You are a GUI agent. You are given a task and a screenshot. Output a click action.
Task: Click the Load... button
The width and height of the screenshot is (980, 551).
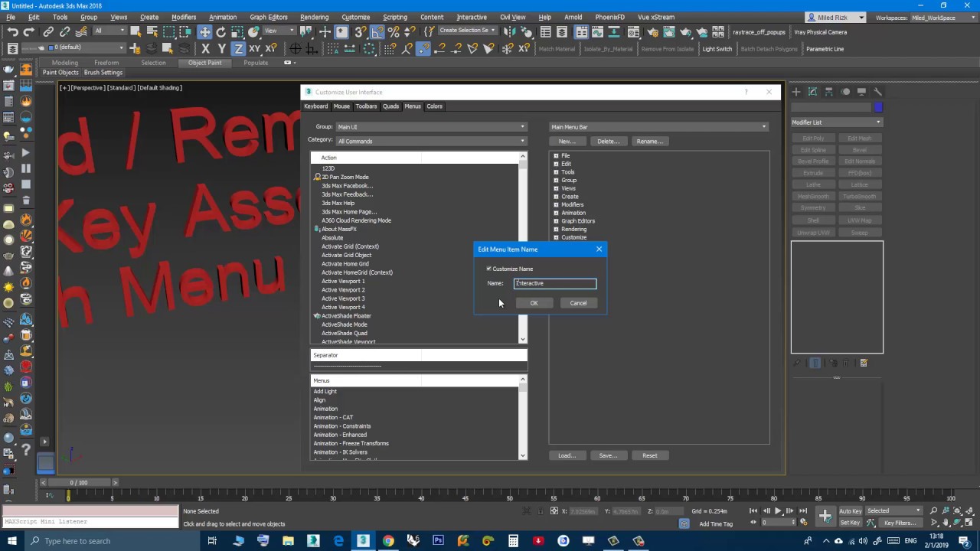coord(567,455)
